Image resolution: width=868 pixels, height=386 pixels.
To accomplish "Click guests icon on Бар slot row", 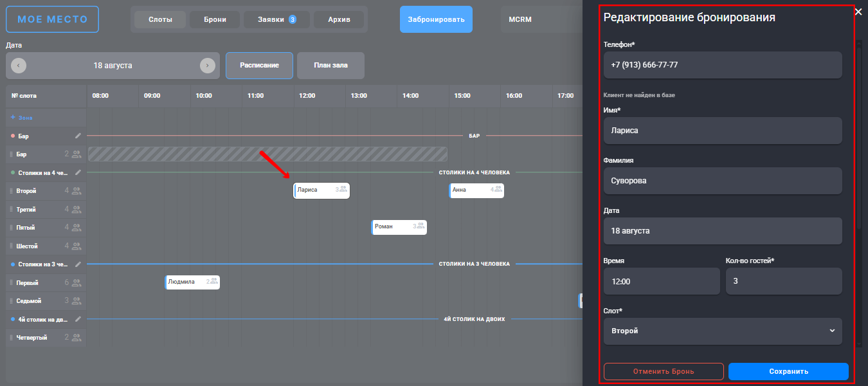I will (77, 154).
